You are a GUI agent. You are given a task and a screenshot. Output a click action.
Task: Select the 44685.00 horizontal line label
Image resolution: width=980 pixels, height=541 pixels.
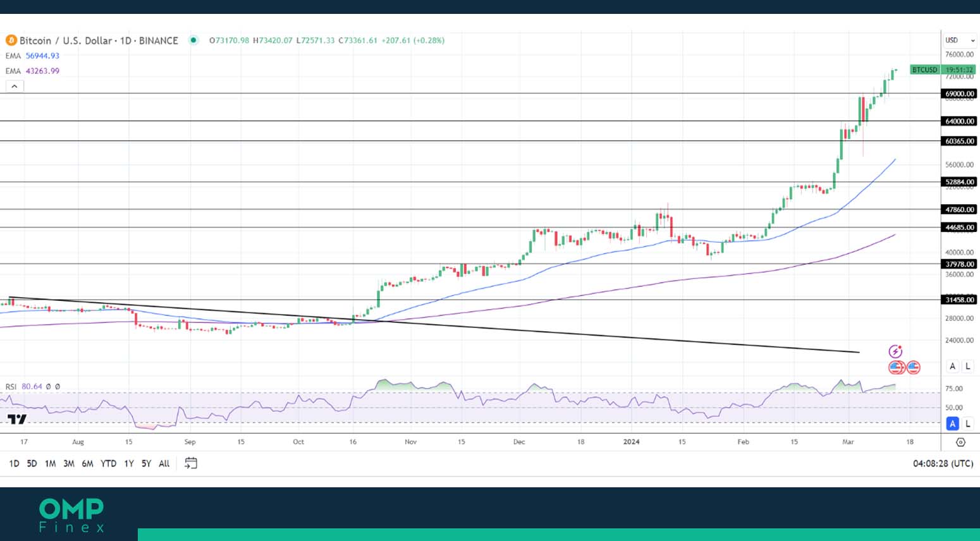[x=959, y=227]
